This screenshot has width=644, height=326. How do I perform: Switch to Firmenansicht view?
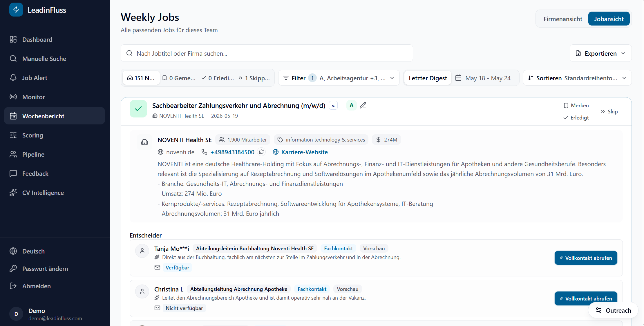coord(563,19)
